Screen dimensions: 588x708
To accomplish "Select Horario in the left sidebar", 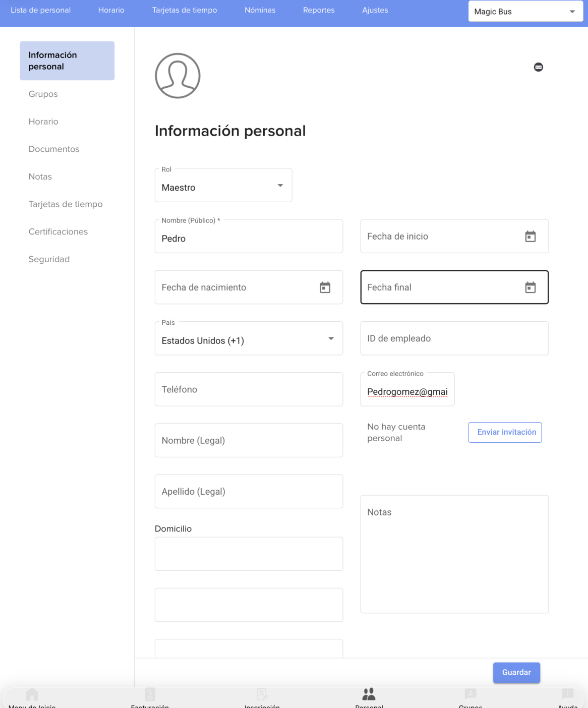I will click(43, 122).
